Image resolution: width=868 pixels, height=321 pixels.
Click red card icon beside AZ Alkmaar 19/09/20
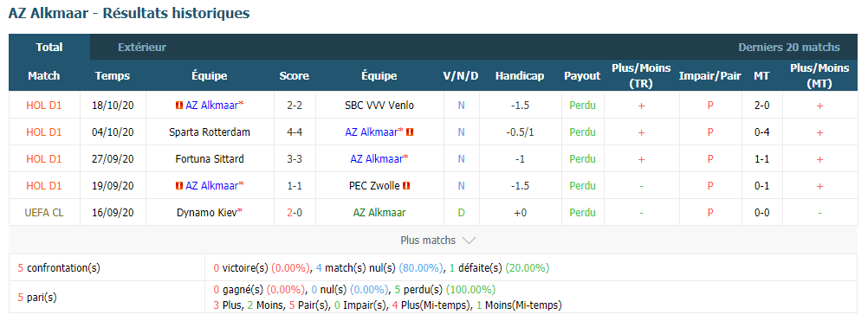(179, 186)
